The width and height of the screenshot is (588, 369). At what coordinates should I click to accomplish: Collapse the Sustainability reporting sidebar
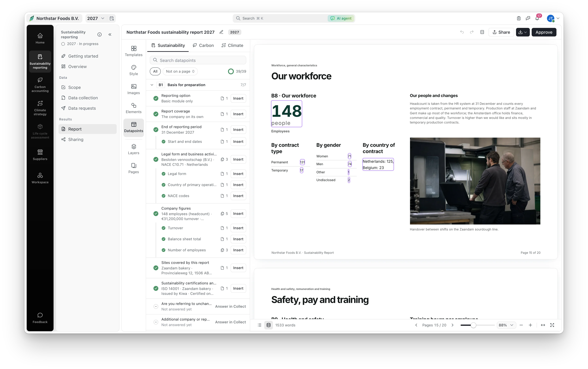[110, 34]
